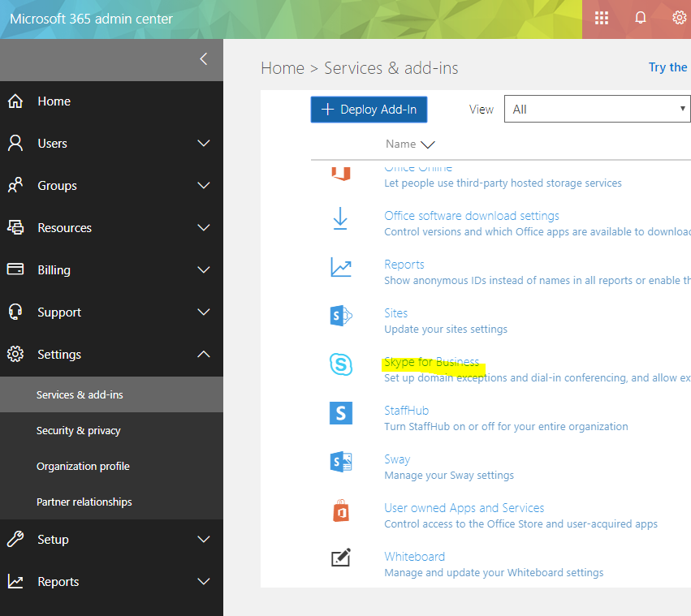Click the Deploy Add-In button
691x616 pixels.
[x=369, y=110]
